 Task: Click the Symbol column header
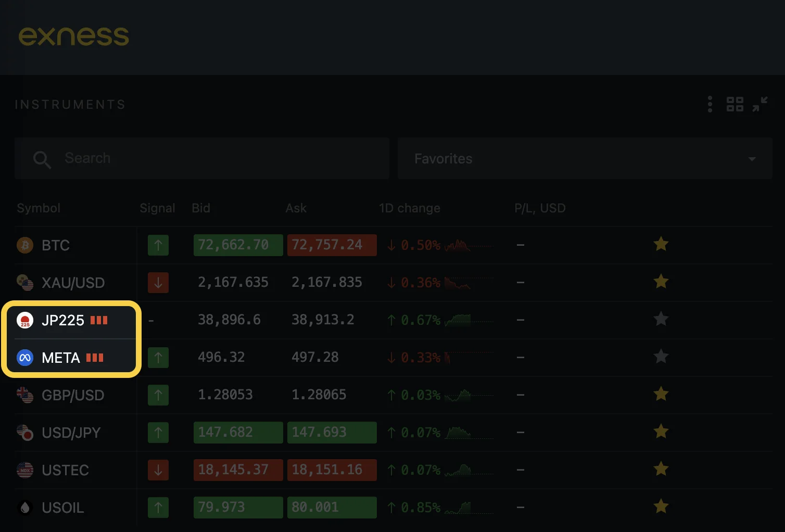(x=39, y=208)
